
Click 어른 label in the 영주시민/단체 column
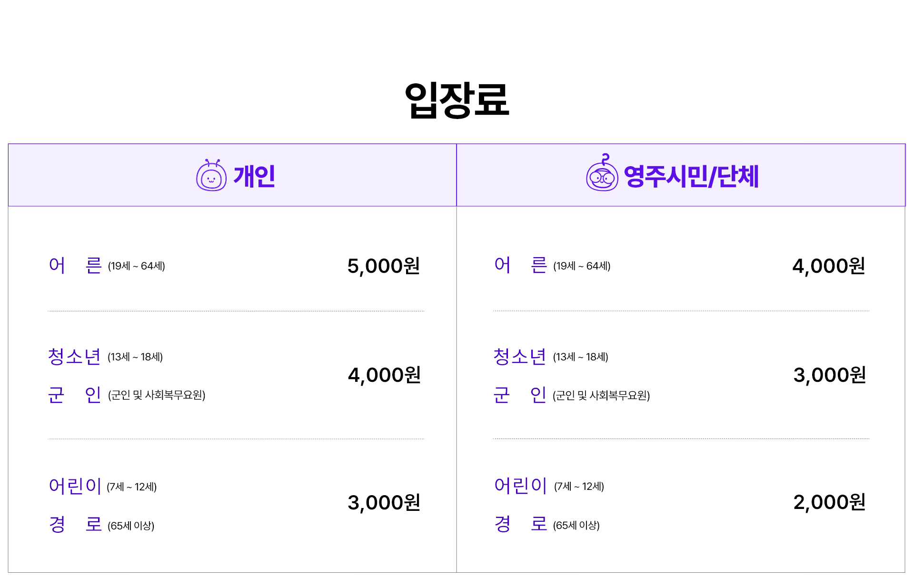tap(520, 265)
